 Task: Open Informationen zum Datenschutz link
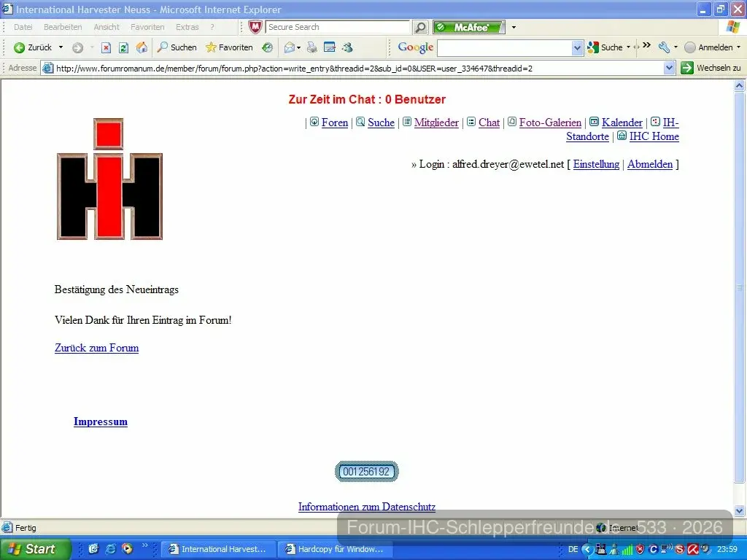point(367,507)
